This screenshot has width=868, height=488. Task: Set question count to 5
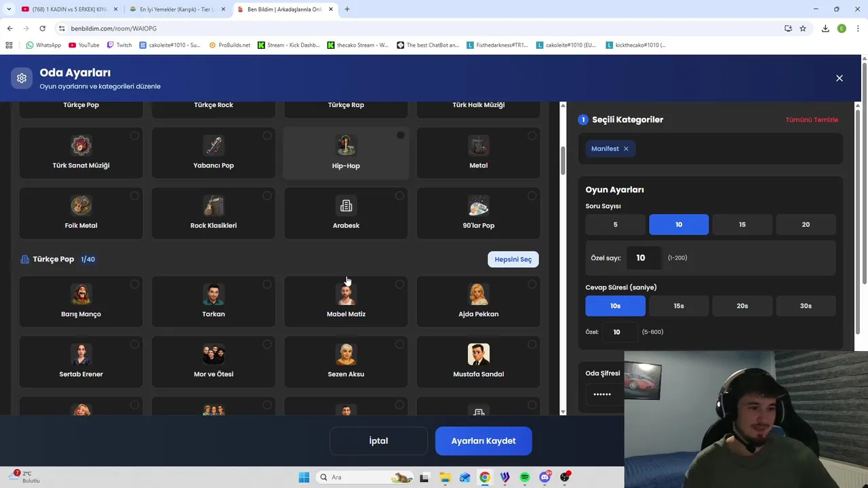pyautogui.click(x=615, y=224)
